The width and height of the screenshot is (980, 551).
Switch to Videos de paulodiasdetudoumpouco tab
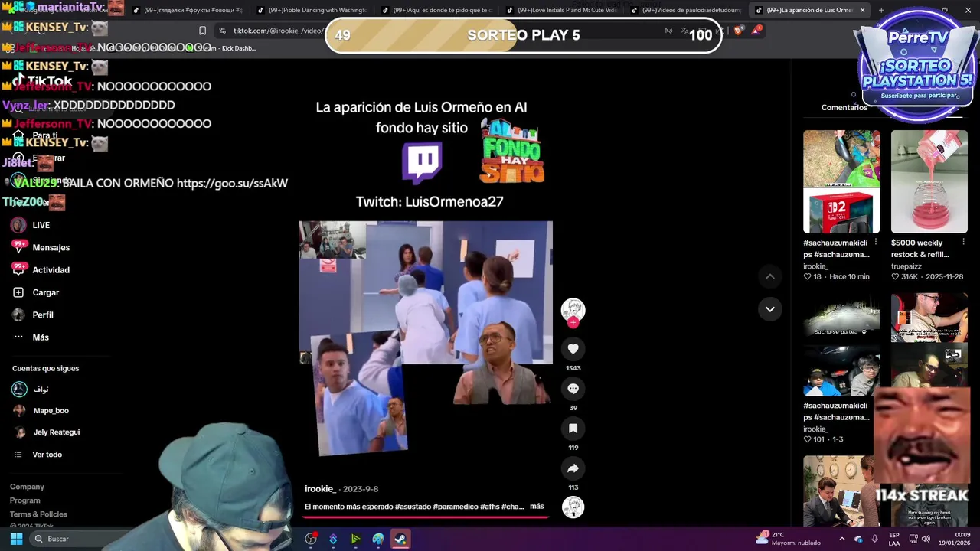pos(685,10)
